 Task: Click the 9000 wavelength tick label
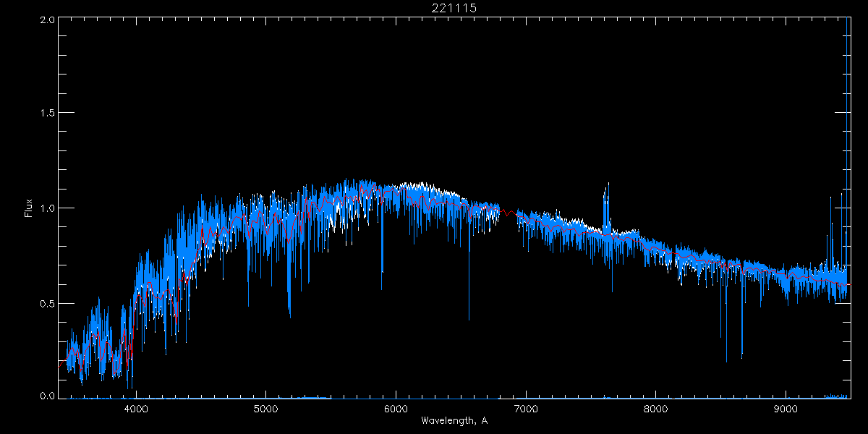[787, 409]
